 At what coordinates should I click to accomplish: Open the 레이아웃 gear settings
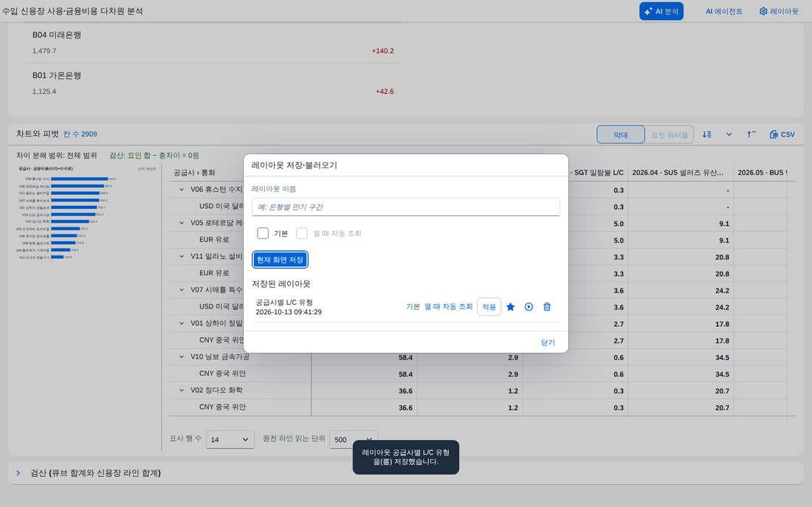click(779, 11)
